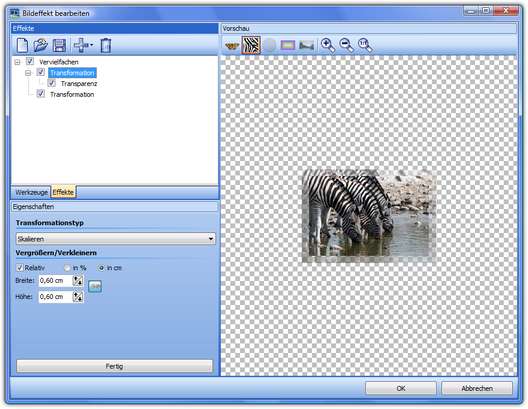Delete the selected effect with the trash icon
This screenshot has width=528, height=409.
point(106,45)
